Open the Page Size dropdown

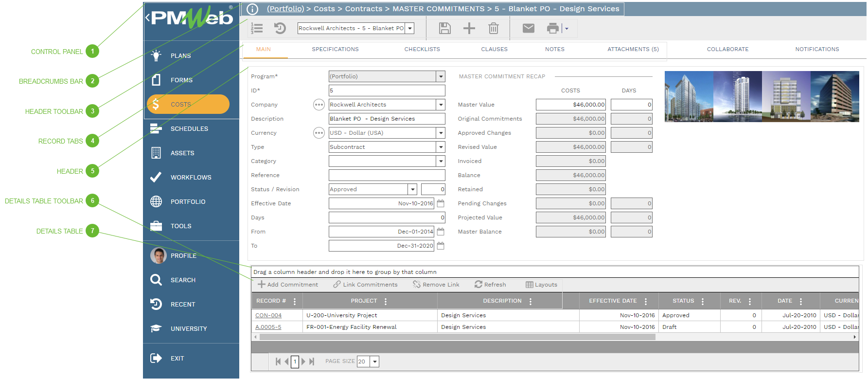[x=374, y=362]
